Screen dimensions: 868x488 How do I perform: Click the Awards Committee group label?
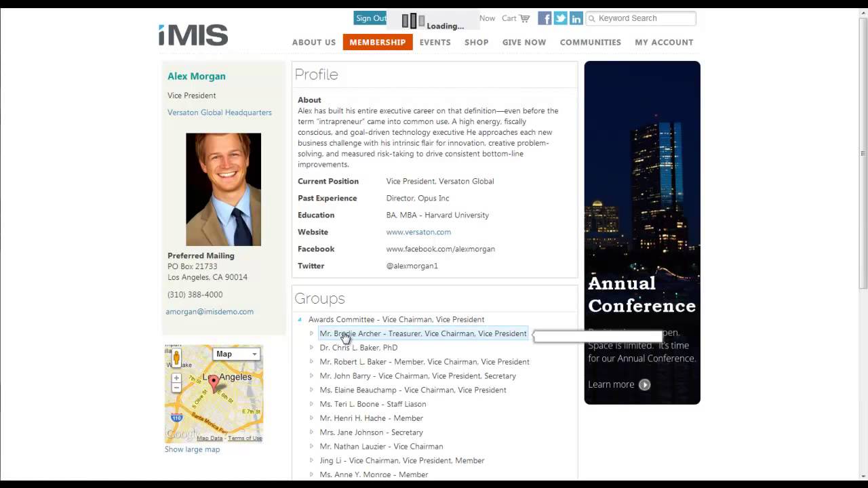pos(396,319)
